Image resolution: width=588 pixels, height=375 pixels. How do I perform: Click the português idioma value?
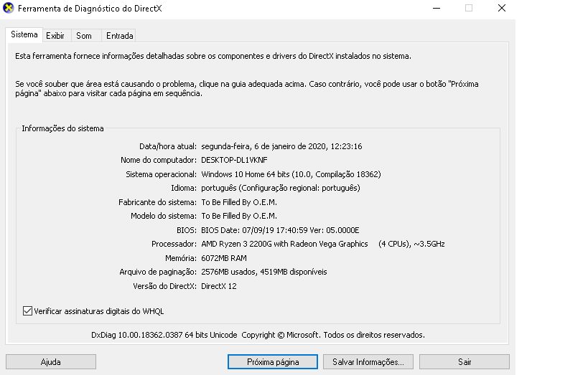pyautogui.click(x=281, y=188)
